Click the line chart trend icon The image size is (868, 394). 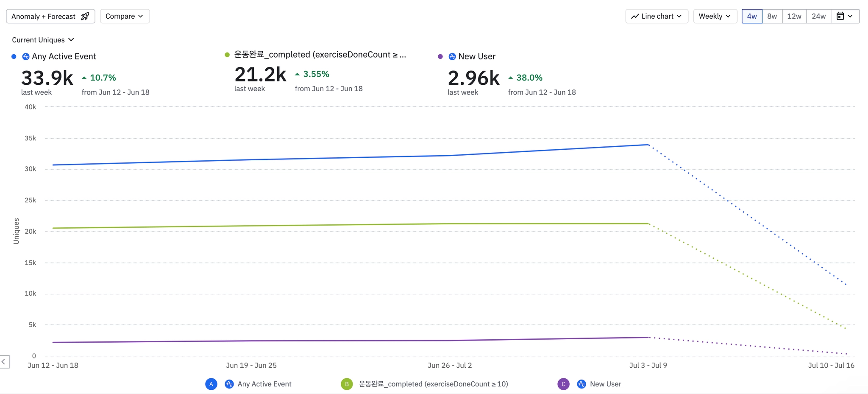(635, 16)
